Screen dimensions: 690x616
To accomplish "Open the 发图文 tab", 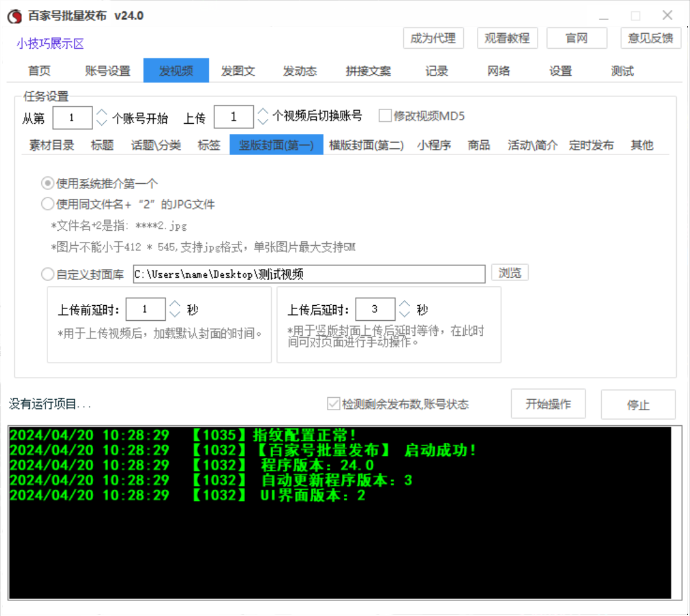I will [x=238, y=71].
